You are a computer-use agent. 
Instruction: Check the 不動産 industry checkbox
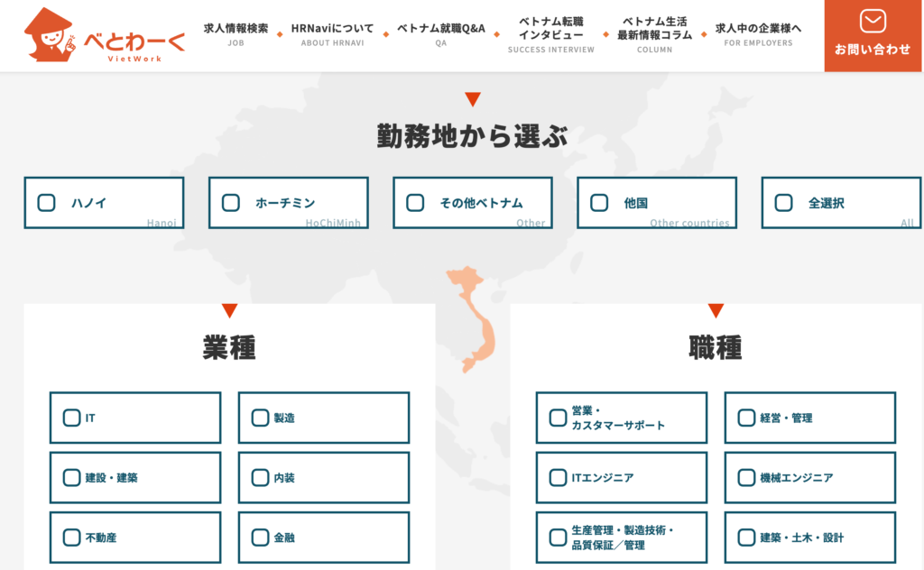pos(71,537)
